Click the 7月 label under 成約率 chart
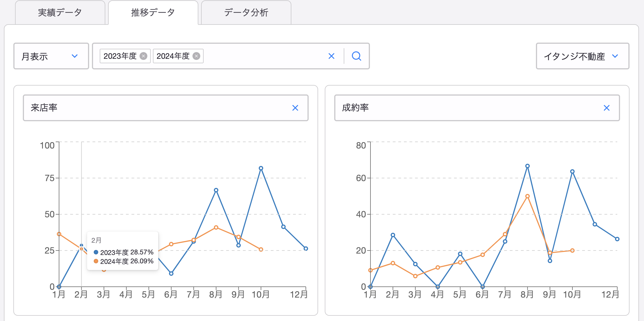This screenshot has height=321, width=644. [505, 295]
